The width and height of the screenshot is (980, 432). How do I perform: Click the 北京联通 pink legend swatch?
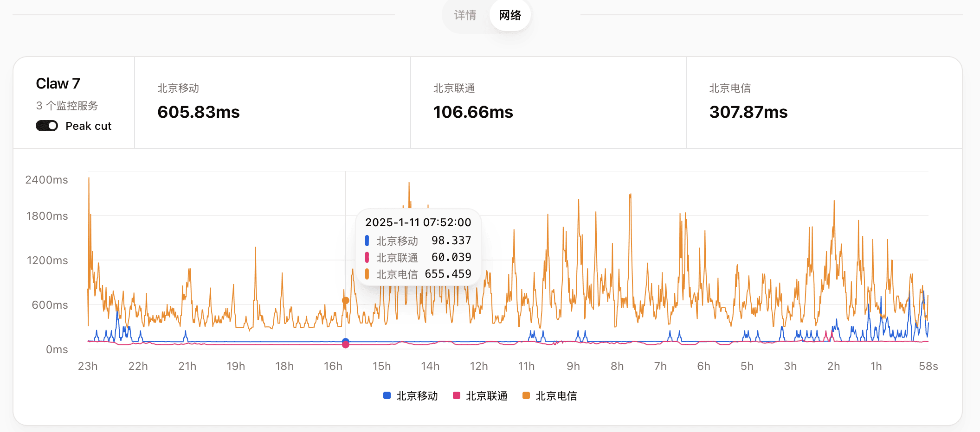tap(457, 395)
